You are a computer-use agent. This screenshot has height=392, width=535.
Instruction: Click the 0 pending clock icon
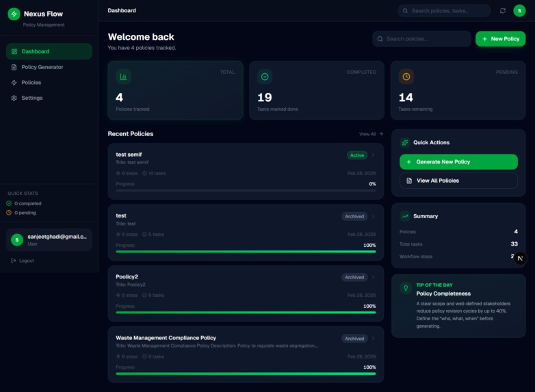[9, 213]
